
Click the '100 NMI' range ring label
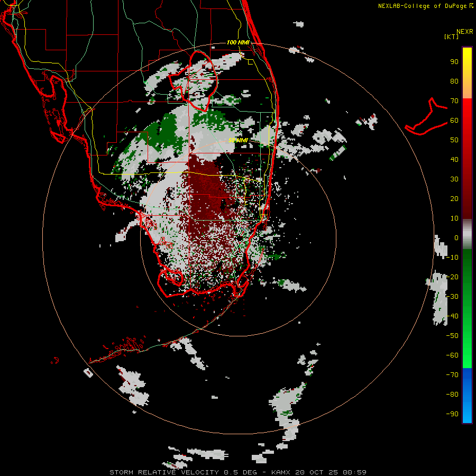point(238,42)
